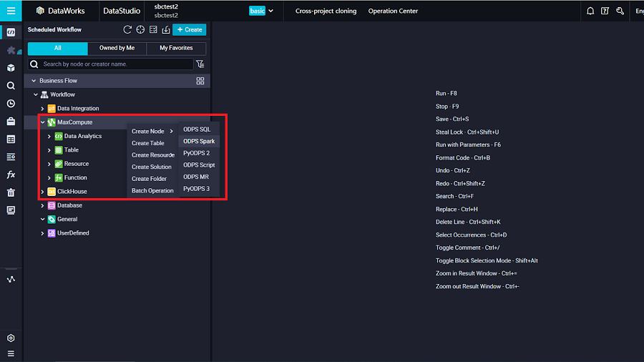Expand the Table folder
Viewport: 644px width, 362px height.
49,150
